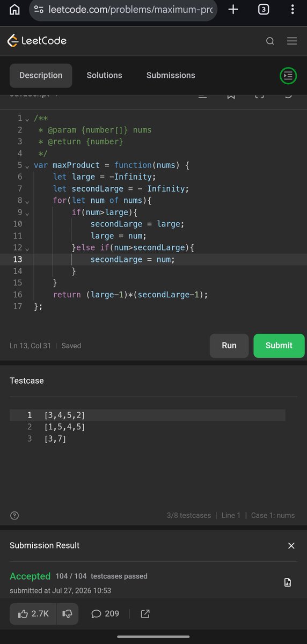Viewport: 307px width, 644px height.
Task: Select testcase line [1,5,4,5]
Action: (x=64, y=427)
